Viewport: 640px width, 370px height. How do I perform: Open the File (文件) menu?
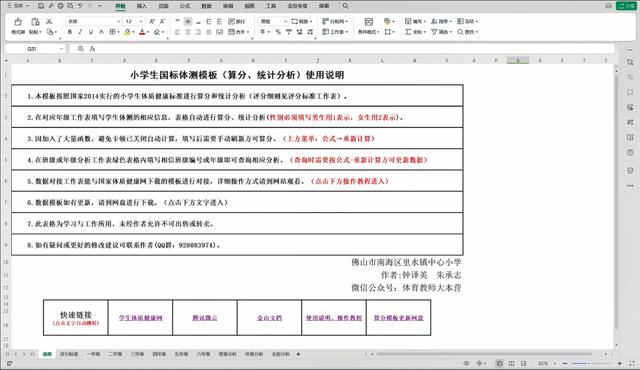(x=18, y=6)
